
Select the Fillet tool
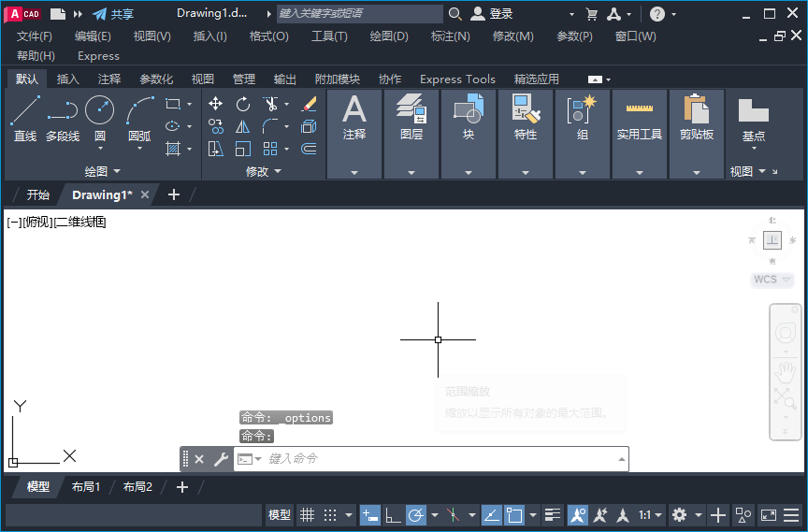(x=270, y=126)
